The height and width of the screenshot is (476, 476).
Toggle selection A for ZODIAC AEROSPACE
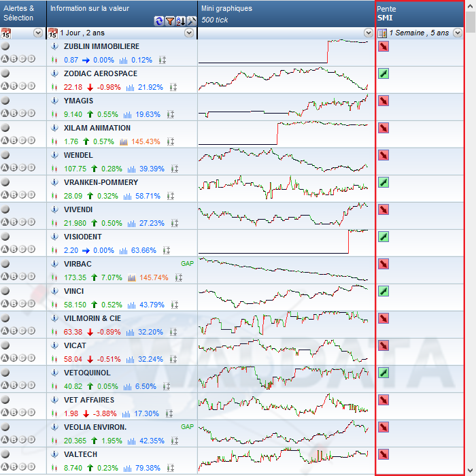coord(5,86)
